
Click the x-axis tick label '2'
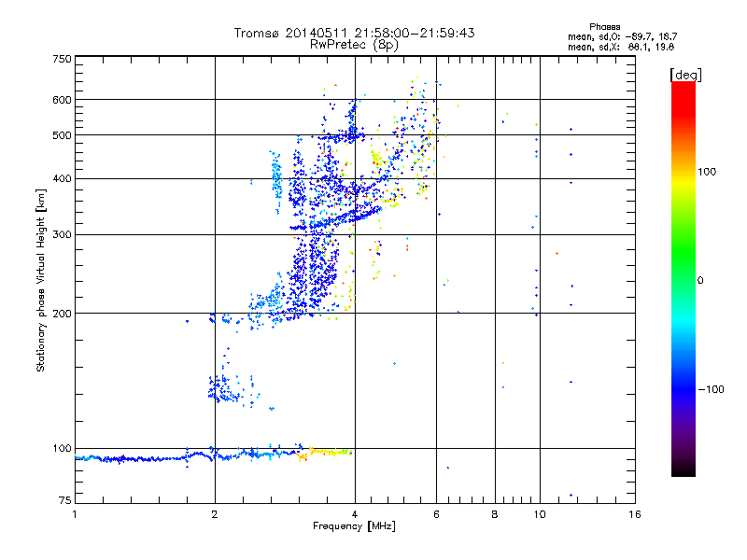coord(215,514)
